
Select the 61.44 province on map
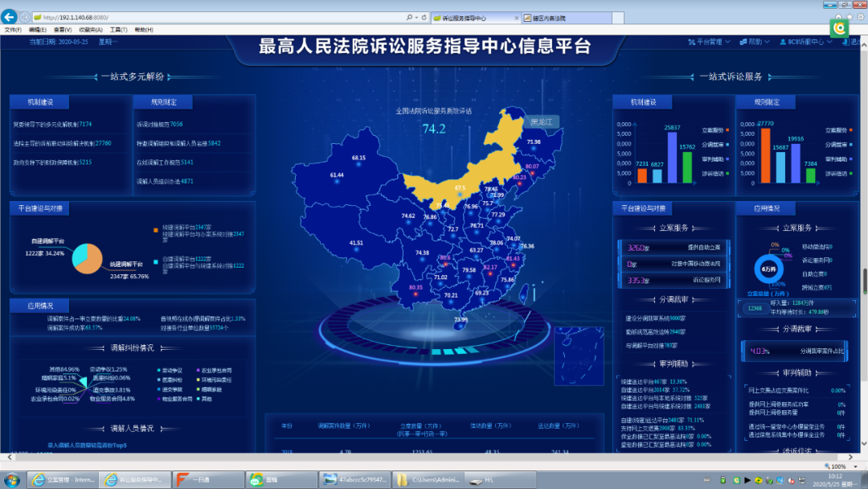pos(337,175)
